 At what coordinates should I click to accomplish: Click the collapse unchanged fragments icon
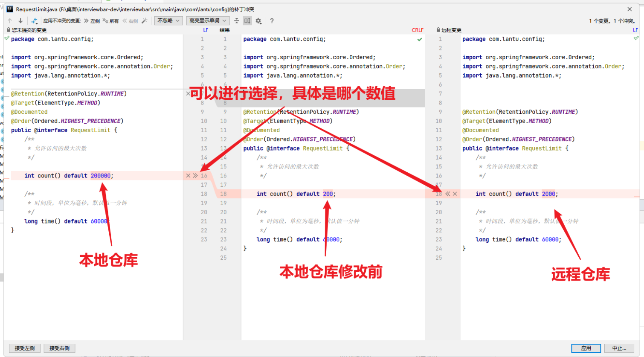click(x=237, y=20)
